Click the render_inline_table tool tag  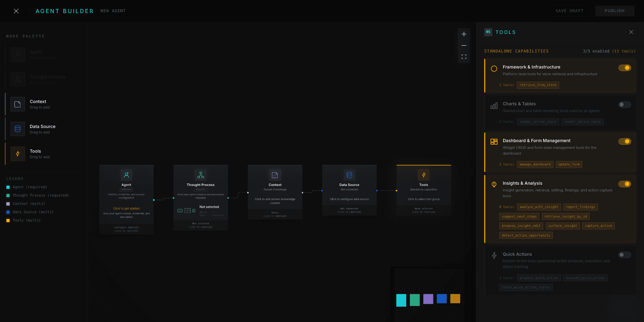pyautogui.click(x=582, y=122)
